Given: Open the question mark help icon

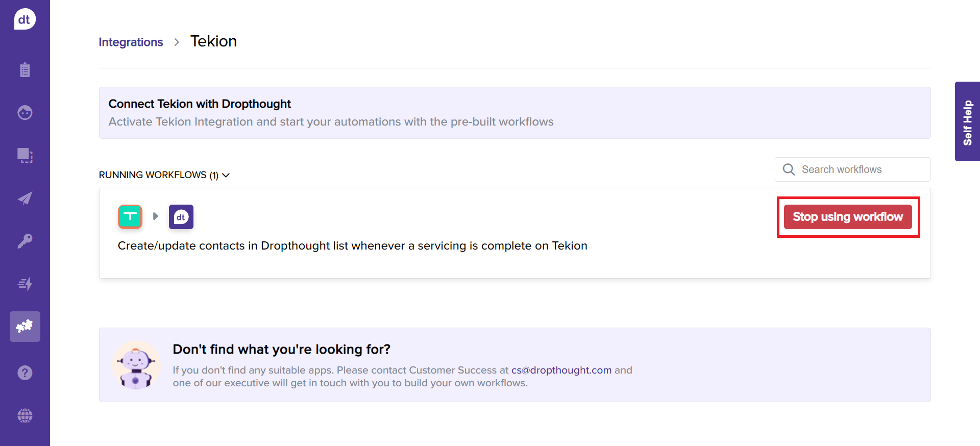Looking at the screenshot, I should (x=24, y=373).
